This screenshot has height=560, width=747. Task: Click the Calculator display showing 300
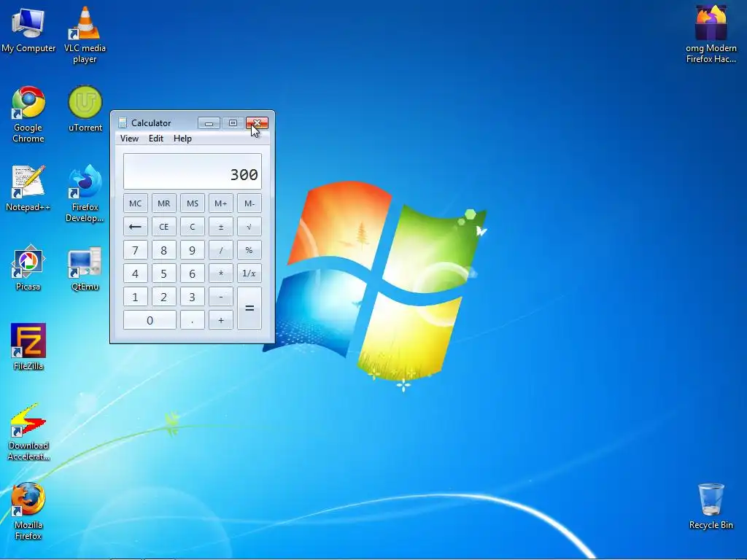coord(193,171)
